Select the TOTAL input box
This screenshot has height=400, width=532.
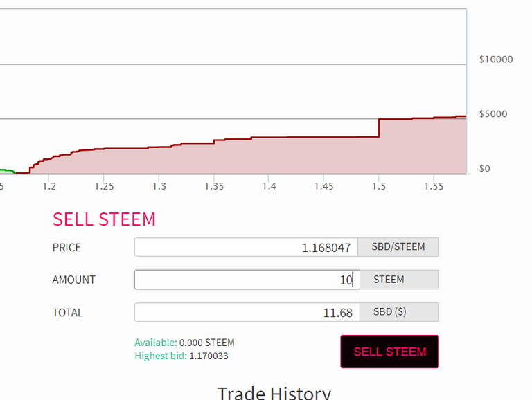point(246,312)
